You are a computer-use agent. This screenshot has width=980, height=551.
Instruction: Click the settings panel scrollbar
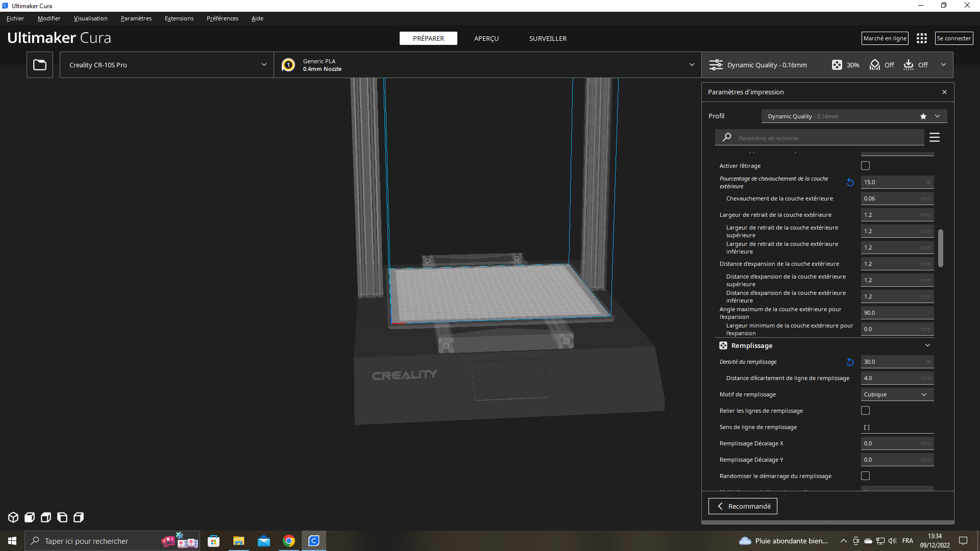tap(940, 248)
